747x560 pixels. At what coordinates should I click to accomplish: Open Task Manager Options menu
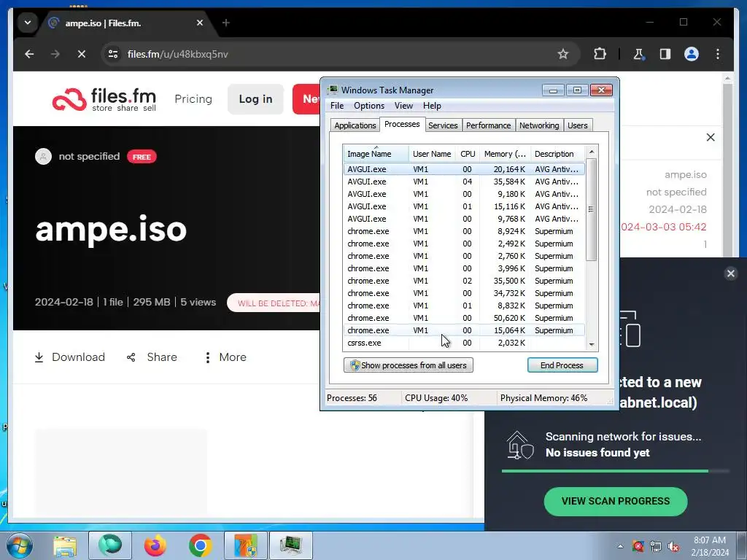pos(368,106)
